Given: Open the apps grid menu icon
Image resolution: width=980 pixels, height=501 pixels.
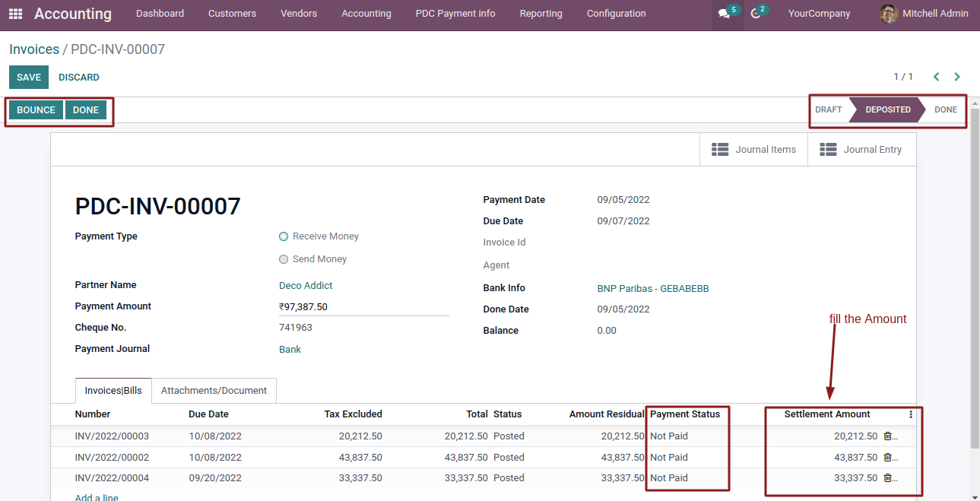Looking at the screenshot, I should (x=15, y=14).
